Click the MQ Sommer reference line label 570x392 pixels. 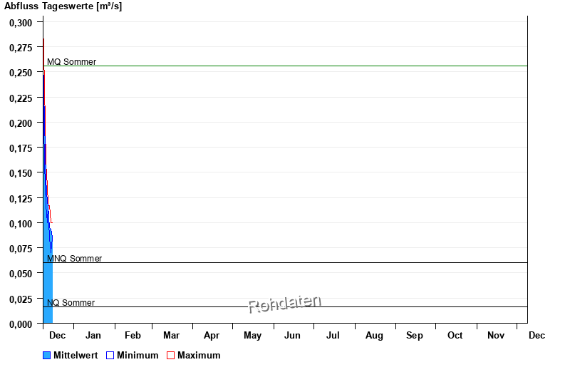click(x=71, y=62)
